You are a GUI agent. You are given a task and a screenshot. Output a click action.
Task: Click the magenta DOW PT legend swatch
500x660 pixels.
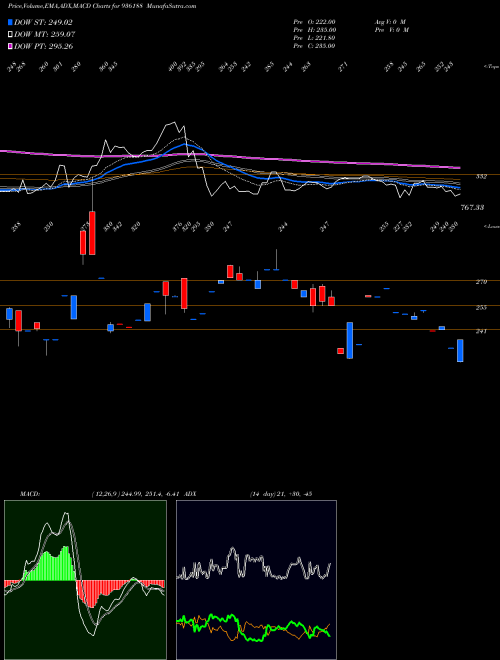pyautogui.click(x=10, y=46)
